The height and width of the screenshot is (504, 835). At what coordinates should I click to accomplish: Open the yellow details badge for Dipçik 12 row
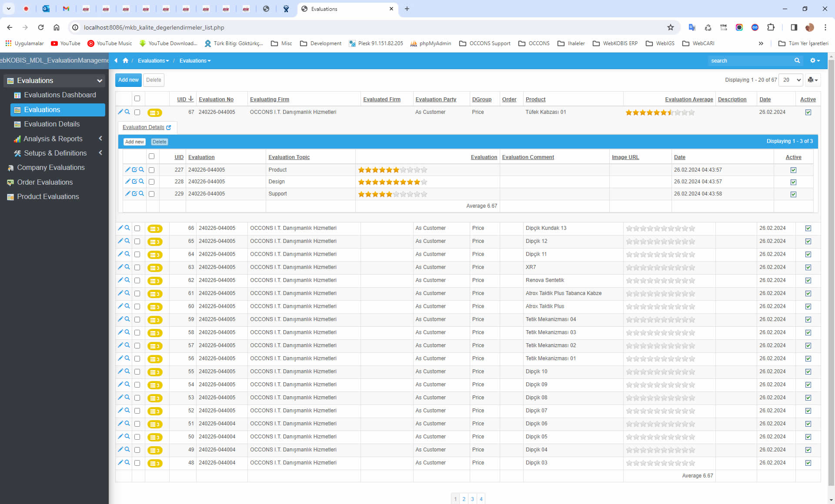pyautogui.click(x=155, y=242)
